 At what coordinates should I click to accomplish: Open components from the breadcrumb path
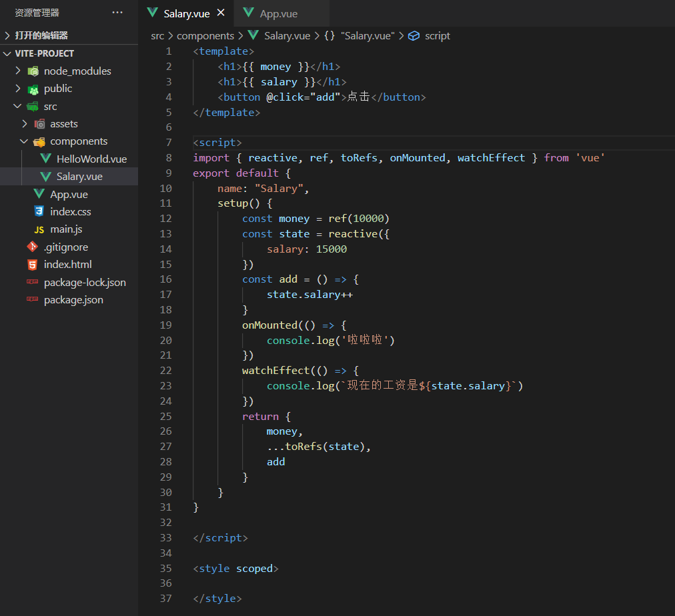[x=205, y=35]
